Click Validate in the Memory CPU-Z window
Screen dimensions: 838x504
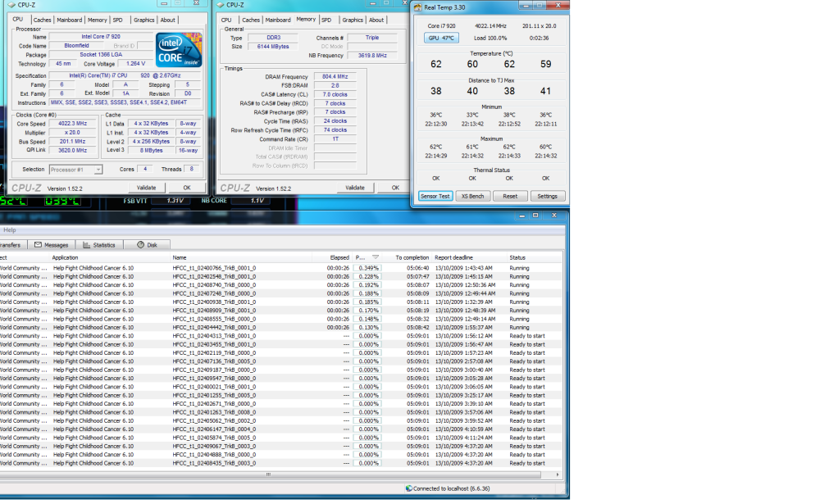click(355, 188)
